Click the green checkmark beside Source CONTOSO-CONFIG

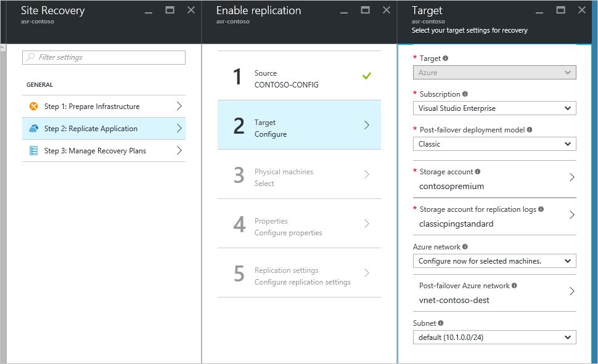pos(366,76)
